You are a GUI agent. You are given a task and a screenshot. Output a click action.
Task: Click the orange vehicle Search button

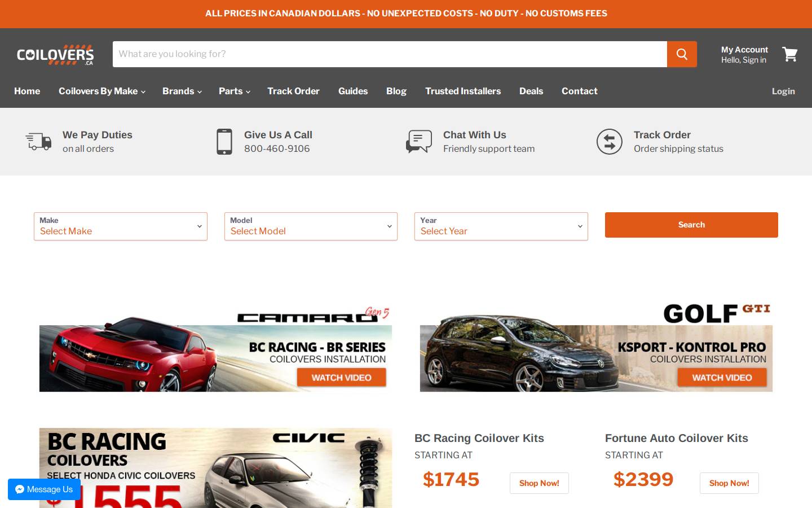691,225
